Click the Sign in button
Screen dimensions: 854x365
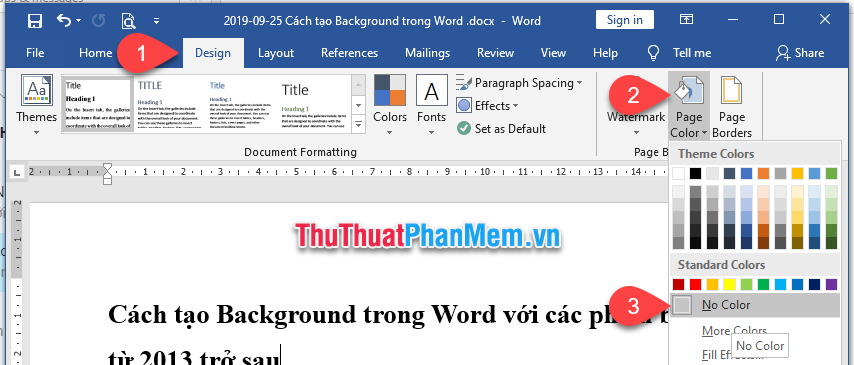625,20
